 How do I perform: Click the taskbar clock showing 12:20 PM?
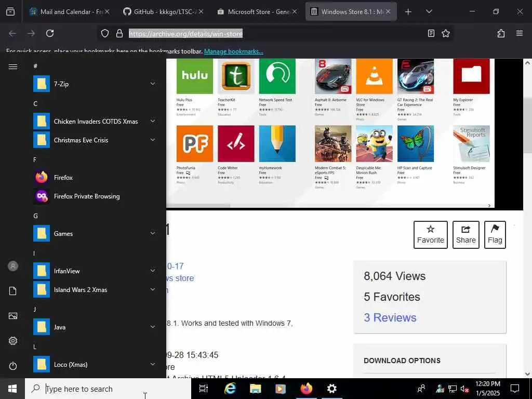coord(487,389)
